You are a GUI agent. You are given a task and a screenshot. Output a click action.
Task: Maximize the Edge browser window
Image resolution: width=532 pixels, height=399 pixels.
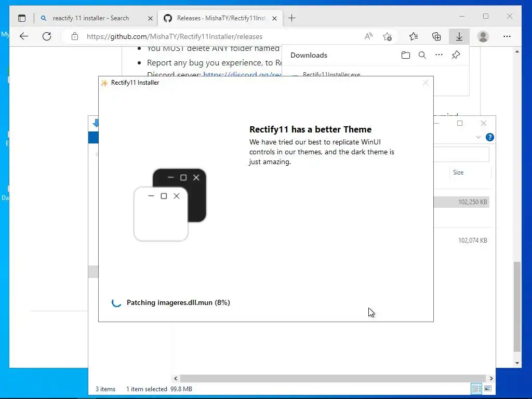coord(486,16)
